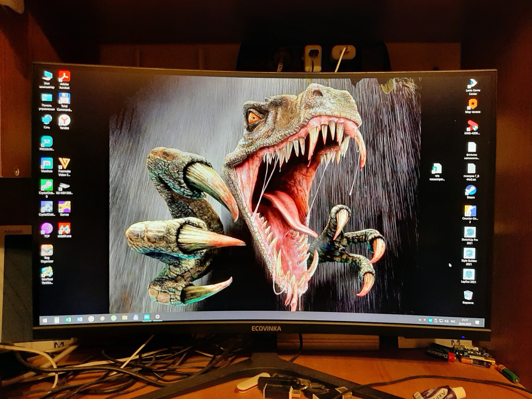Launch Adobe Acrobat from the desktop

click(x=64, y=80)
